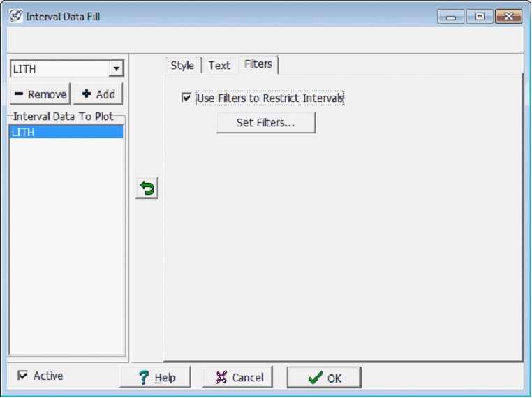Confirm with the green checkmark OK button
Viewport: 532px width, 398px height.
[324, 377]
